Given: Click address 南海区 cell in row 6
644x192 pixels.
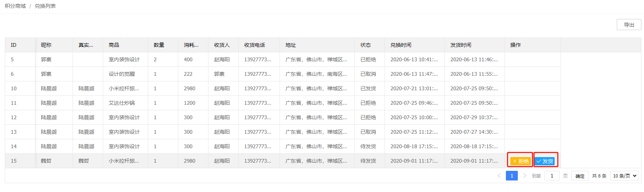Looking at the screenshot, I should pyautogui.click(x=316, y=74).
